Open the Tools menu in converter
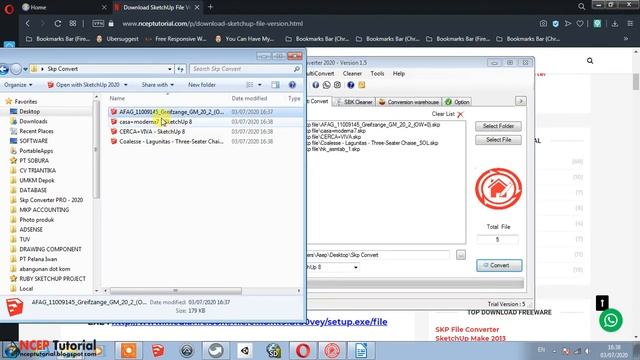Image resolution: width=640 pixels, height=360 pixels. (x=377, y=73)
